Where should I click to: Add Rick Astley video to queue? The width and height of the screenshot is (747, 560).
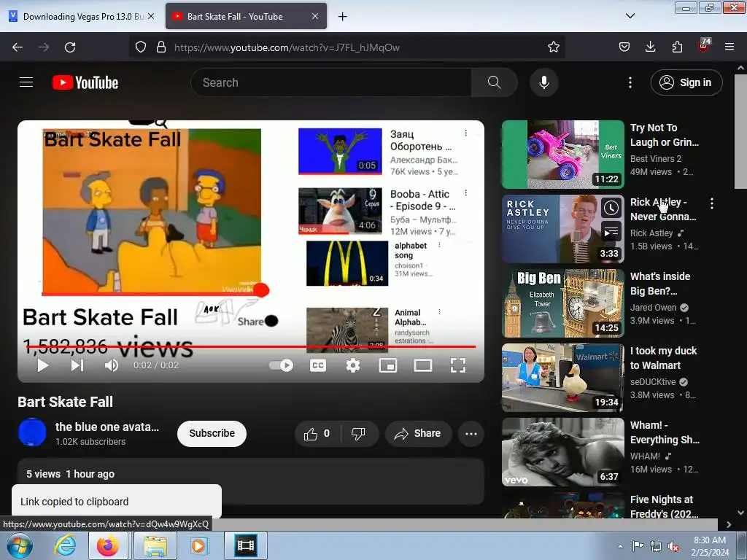[611, 232]
